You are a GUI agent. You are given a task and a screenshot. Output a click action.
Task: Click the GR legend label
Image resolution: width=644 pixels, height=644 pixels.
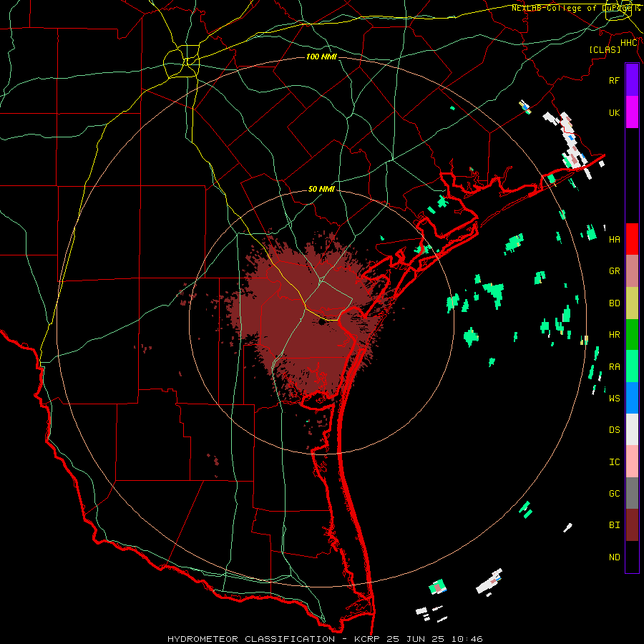coord(614,271)
